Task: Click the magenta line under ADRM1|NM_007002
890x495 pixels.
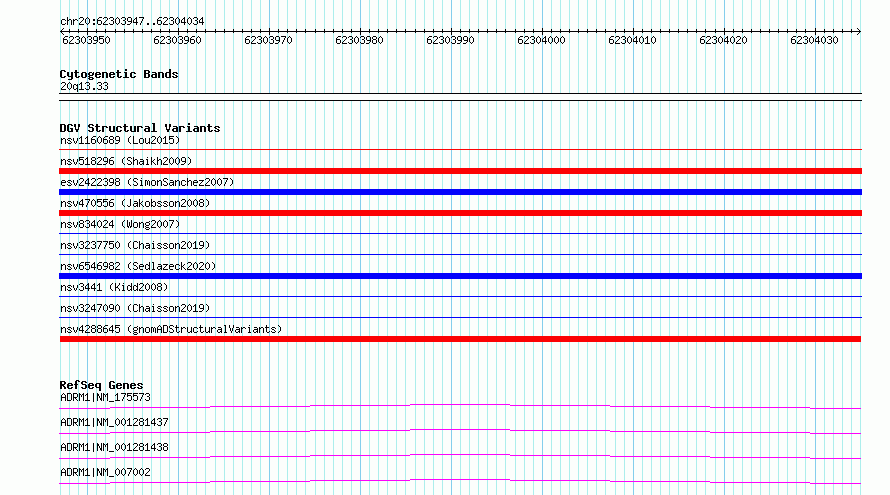Action: pyautogui.click(x=460, y=481)
